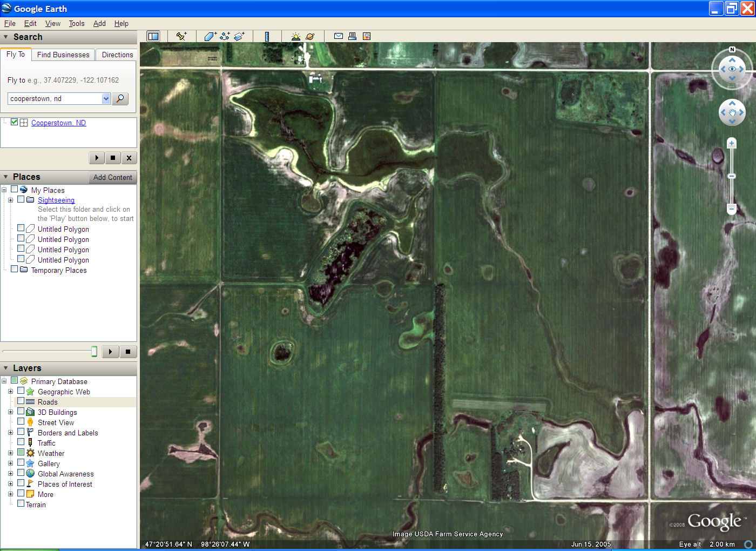The width and height of the screenshot is (756, 551).
Task: Toggle the Weather layer checkbox
Action: click(x=21, y=452)
